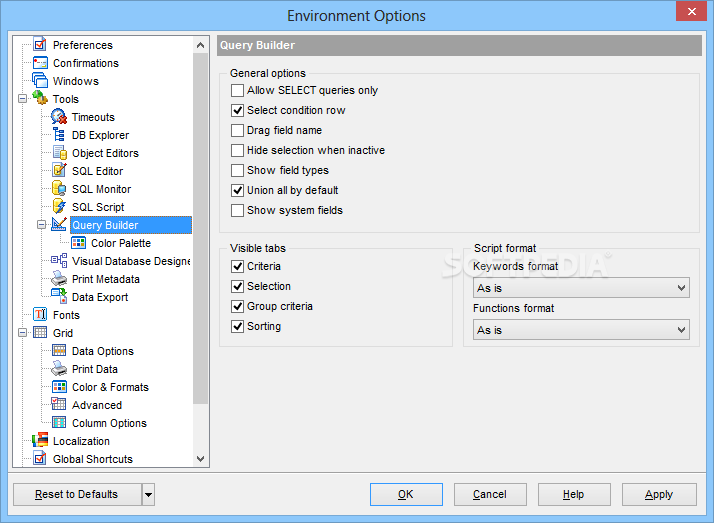The width and height of the screenshot is (714, 523).
Task: Click the tree scrollbar down arrow
Action: tap(200, 458)
